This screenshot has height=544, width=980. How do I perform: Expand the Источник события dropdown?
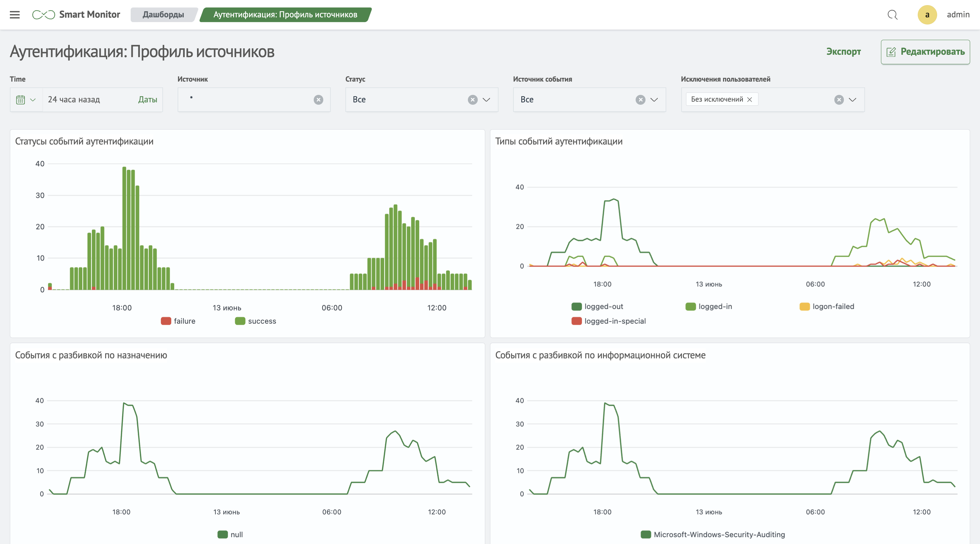(654, 100)
